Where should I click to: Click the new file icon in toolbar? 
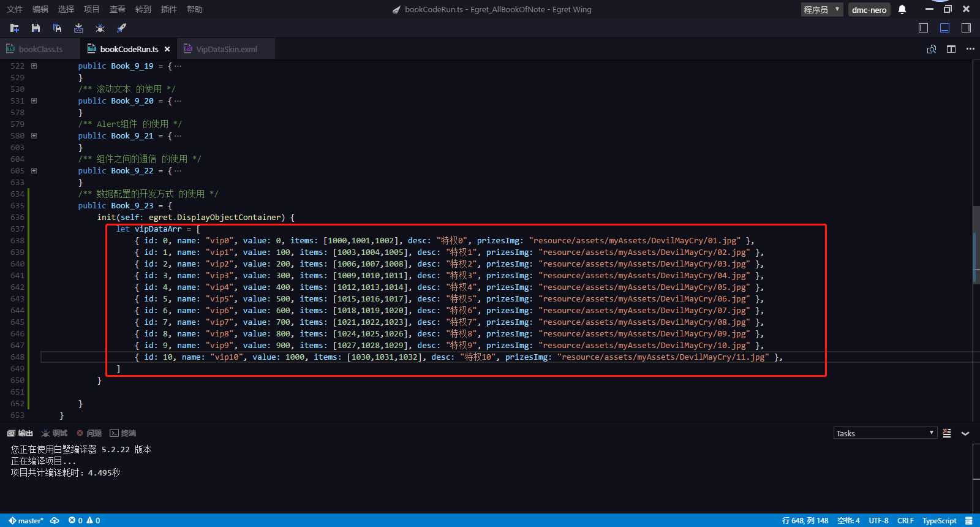coord(15,28)
